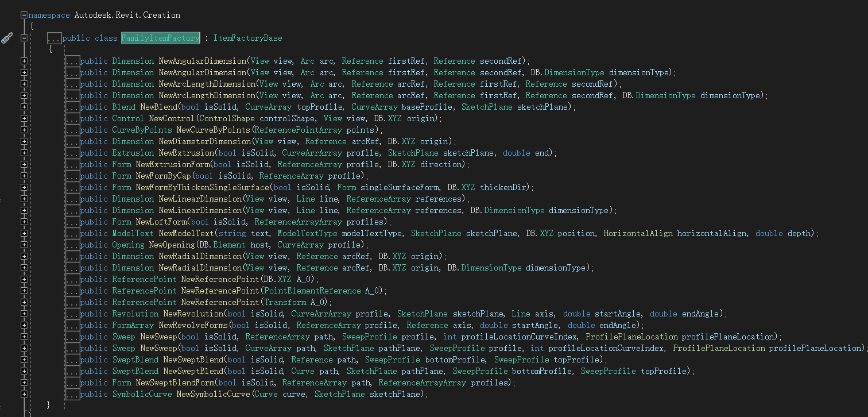Click the NewControl method name

coord(172,118)
